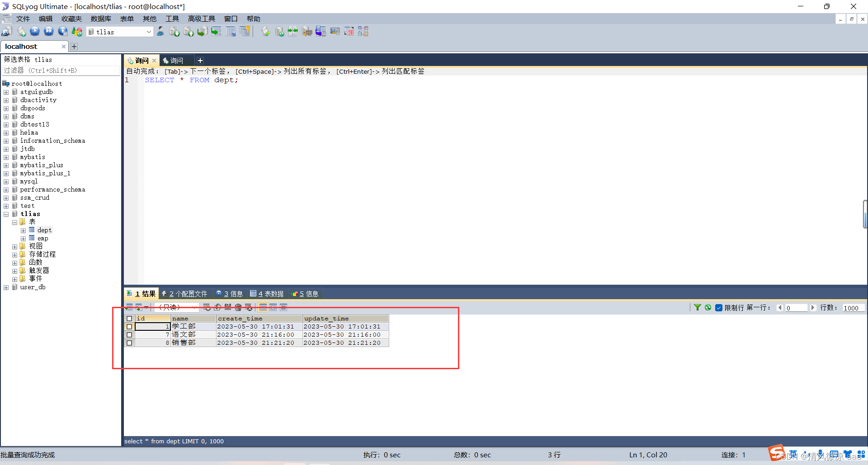Screen dimensions: 868x465
Task: Switch to the second 询问 query tab
Action: point(177,61)
